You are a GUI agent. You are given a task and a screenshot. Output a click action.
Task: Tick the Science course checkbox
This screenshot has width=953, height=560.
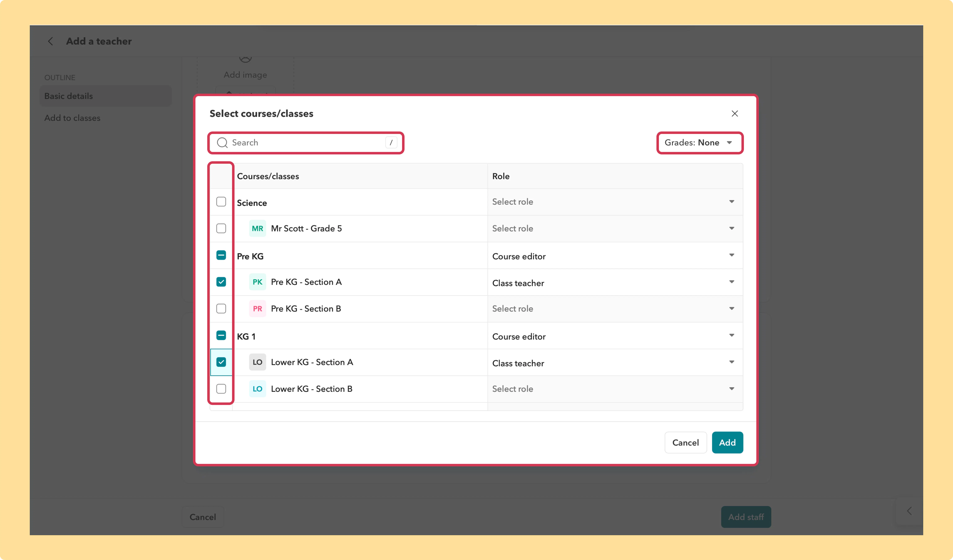point(221,202)
